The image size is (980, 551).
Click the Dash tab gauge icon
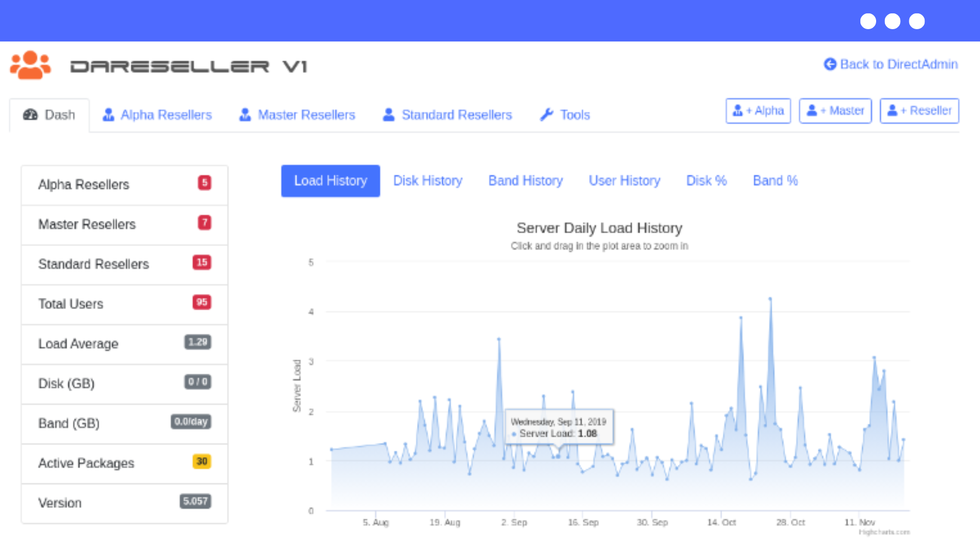[x=30, y=115]
